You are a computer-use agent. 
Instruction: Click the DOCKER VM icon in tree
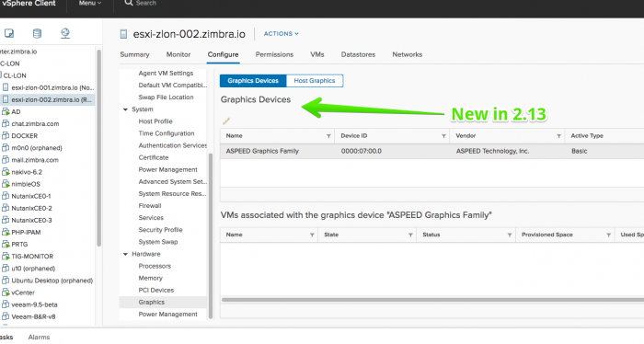coord(6,136)
